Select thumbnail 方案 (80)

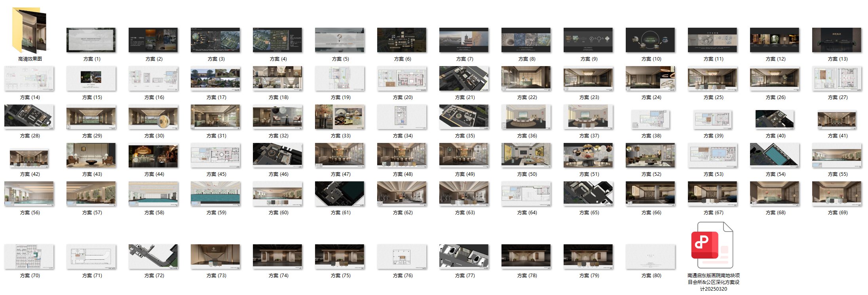pos(650,257)
